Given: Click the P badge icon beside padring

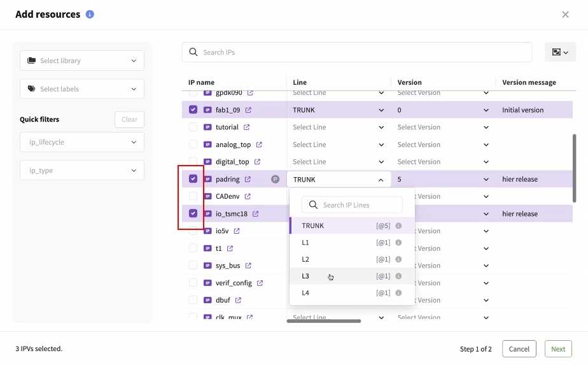Looking at the screenshot, I should point(276,180).
